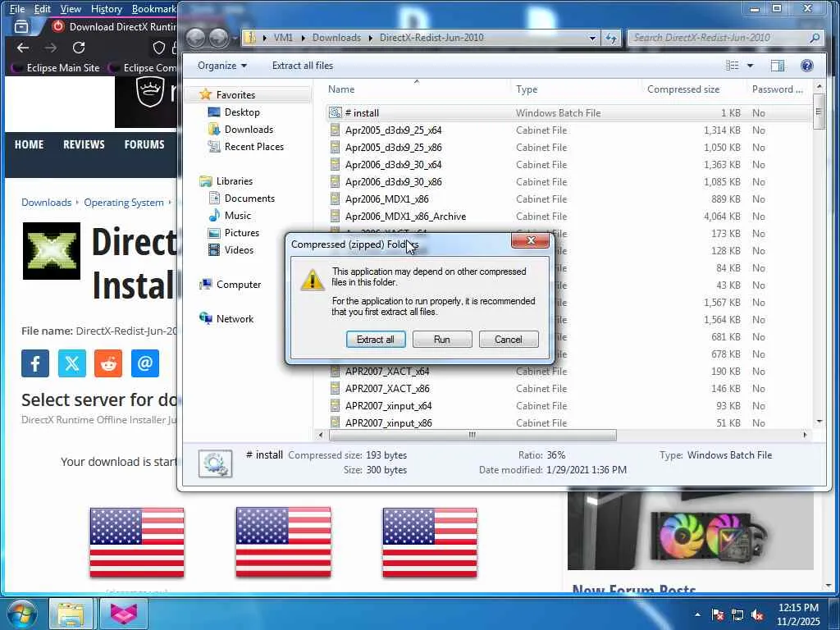Click REVIEWS in website navigation
This screenshot has height=630, width=840.
tap(84, 144)
